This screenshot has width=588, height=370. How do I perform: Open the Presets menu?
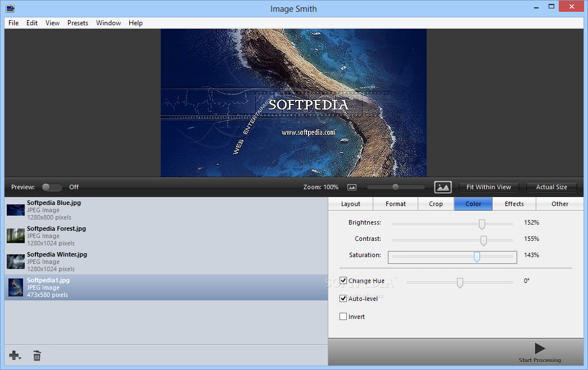coord(78,23)
